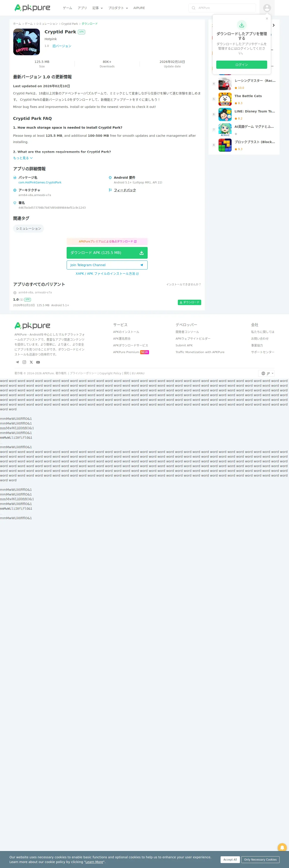The image size is (289, 868).
Task: Open お問い合わせ footer link
Action: (260, 339)
